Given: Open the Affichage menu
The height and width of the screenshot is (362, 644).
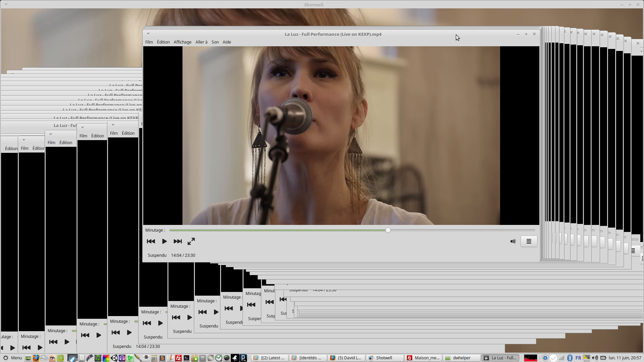Looking at the screenshot, I should [x=182, y=42].
